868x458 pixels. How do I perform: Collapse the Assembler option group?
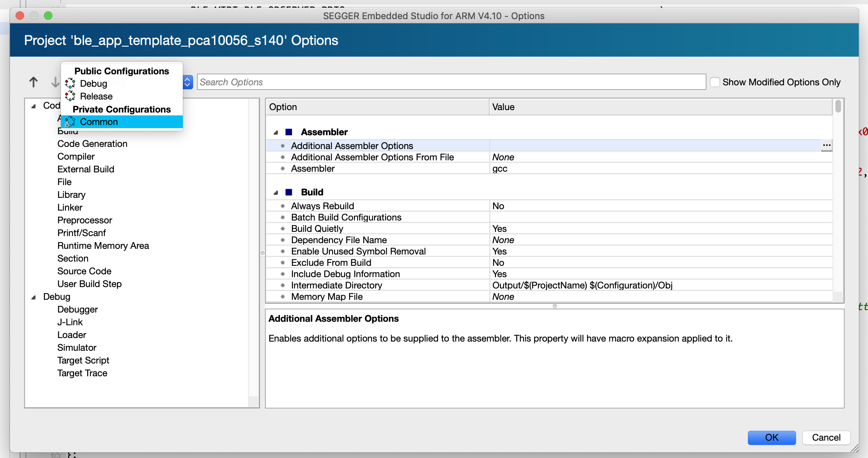pos(276,132)
